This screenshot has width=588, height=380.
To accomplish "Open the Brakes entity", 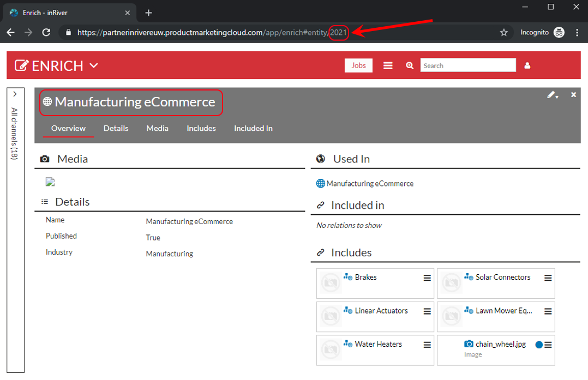I will pyautogui.click(x=365, y=277).
